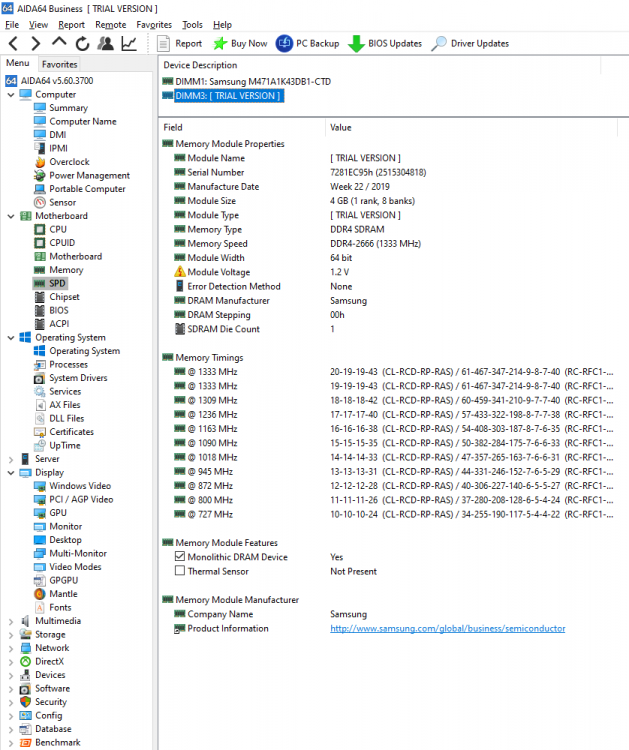This screenshot has height=750, width=629.
Task: Go back with the left arrow button
Action: click(x=13, y=44)
